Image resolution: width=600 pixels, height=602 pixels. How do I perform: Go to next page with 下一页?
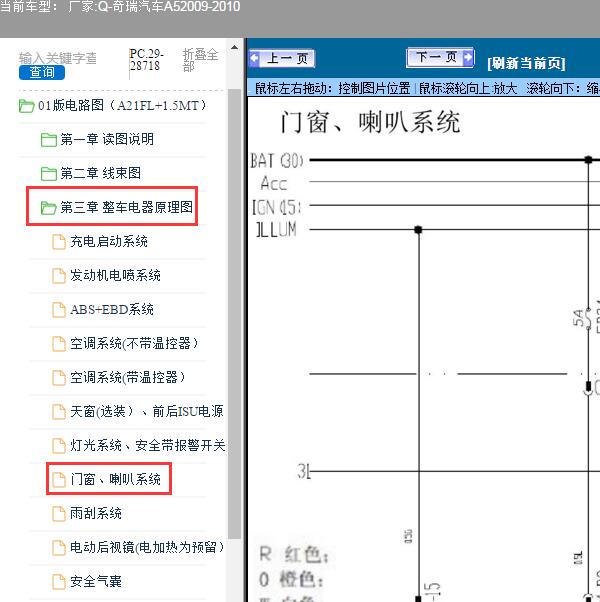pyautogui.click(x=440, y=58)
